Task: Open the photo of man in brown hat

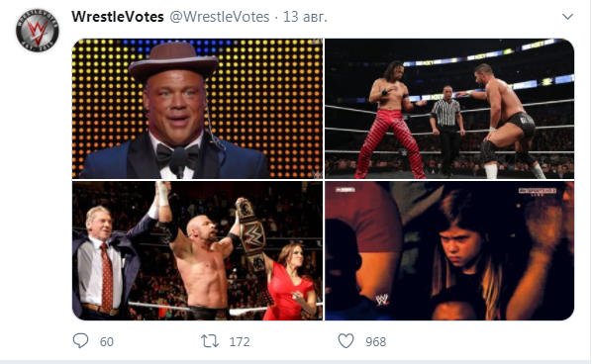Action: coord(197,108)
